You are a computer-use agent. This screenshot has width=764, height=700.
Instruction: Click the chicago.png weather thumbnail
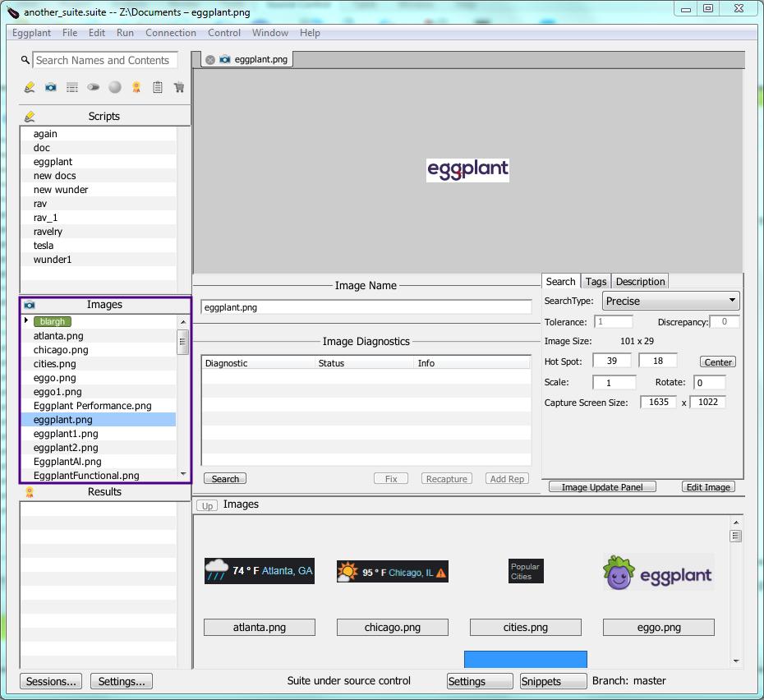pyautogui.click(x=392, y=572)
